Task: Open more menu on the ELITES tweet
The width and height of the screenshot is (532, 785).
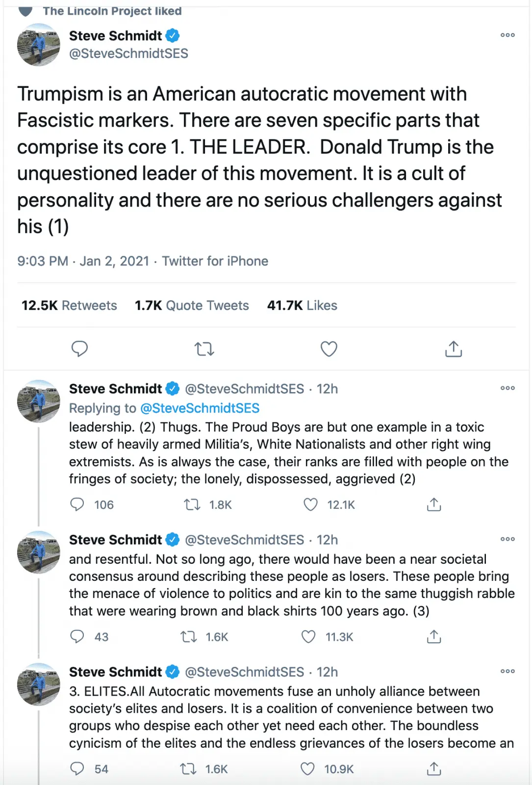Action: tap(507, 671)
